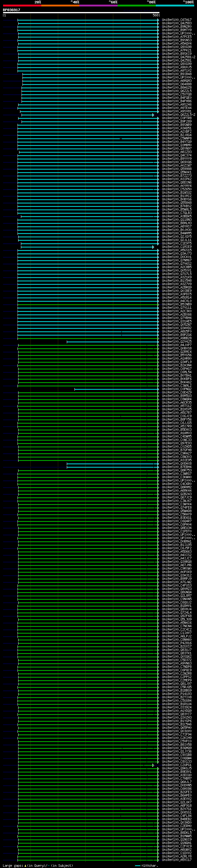Screen dimensions: 197x868
Task: Click the cyan ~100% identity legend segment
Action: pos(175,6)
